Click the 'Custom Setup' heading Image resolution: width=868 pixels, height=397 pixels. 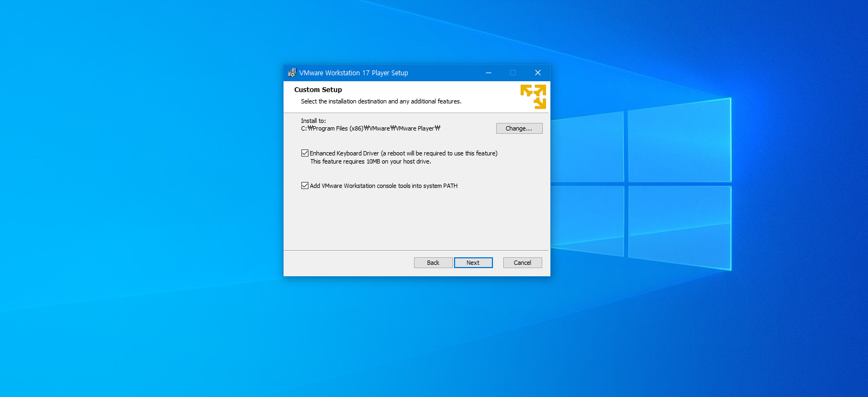(x=318, y=90)
